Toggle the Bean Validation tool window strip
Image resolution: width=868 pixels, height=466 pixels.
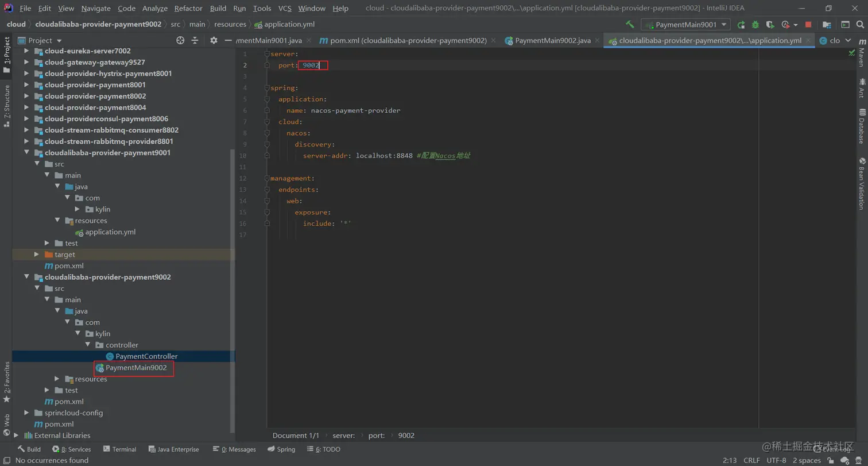[862, 183]
